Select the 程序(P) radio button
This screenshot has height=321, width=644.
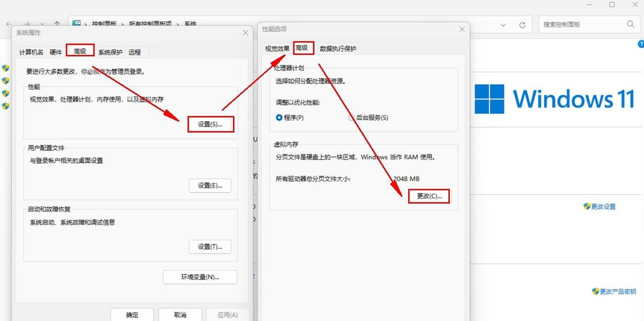click(x=290, y=118)
